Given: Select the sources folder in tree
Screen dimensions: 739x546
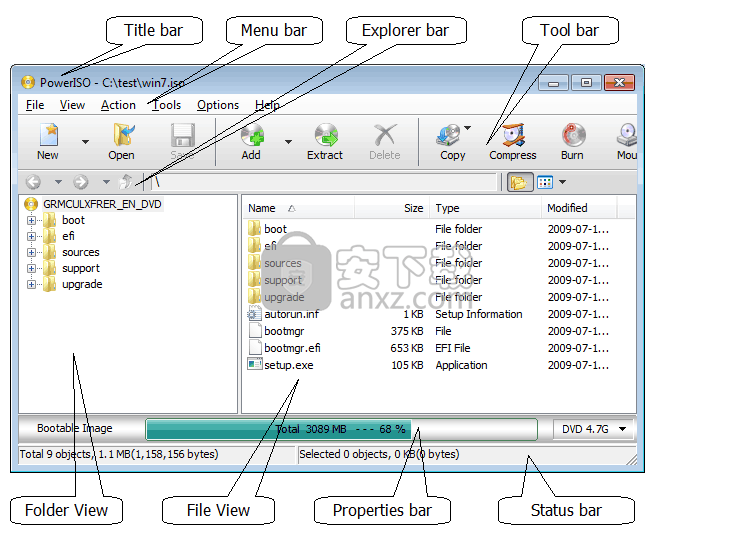Looking at the screenshot, I should click(81, 252).
